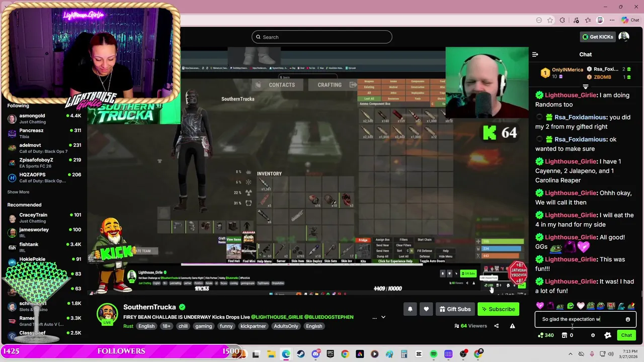Screen dimensions: 644x362
Task: Click OnlyINMerica top gifter name
Action: pos(568,70)
